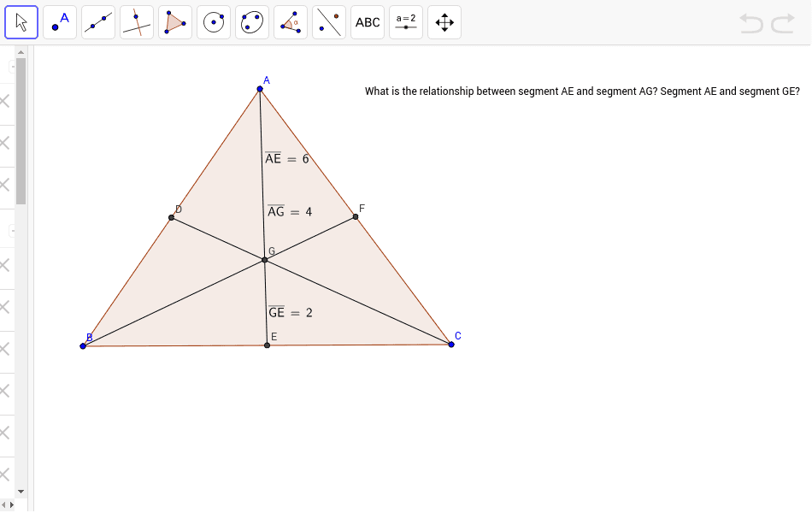This screenshot has width=812, height=513.
Task: Select the Move Graphics View tool
Action: click(x=444, y=22)
